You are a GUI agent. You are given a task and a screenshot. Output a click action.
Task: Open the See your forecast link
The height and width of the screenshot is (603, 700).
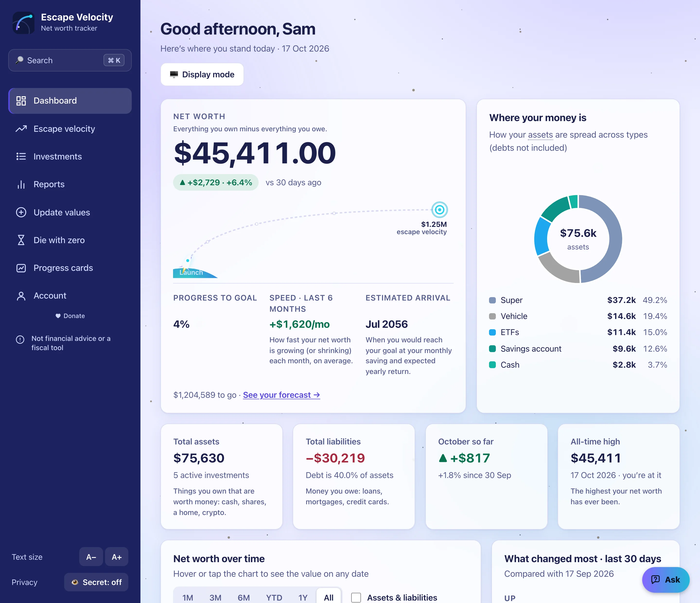[281, 395]
